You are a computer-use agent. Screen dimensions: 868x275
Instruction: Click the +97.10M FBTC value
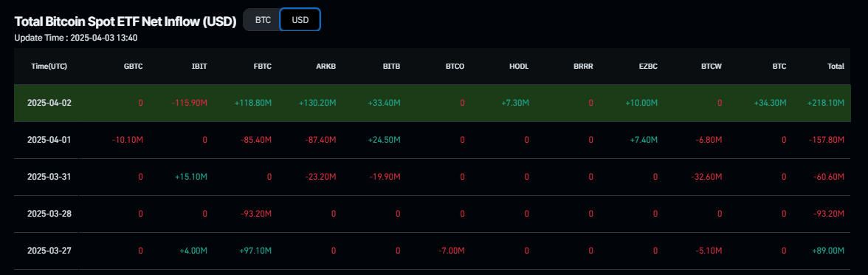(x=255, y=251)
